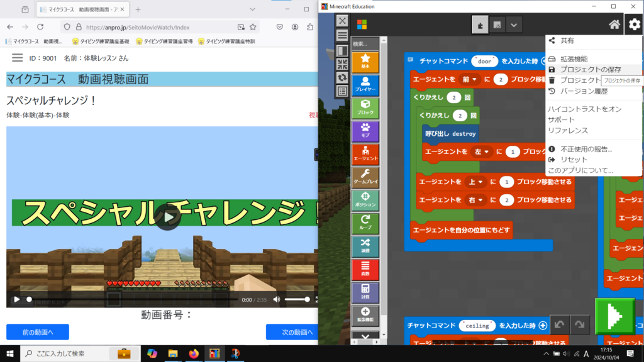Open the ループ block category

[365, 223]
